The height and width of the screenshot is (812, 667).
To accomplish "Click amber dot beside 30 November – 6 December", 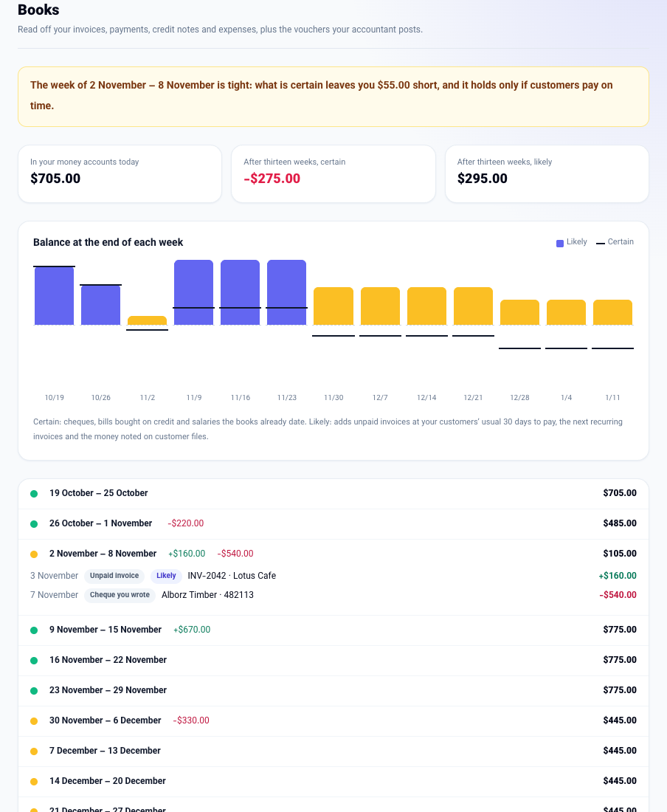I will pyautogui.click(x=34, y=721).
